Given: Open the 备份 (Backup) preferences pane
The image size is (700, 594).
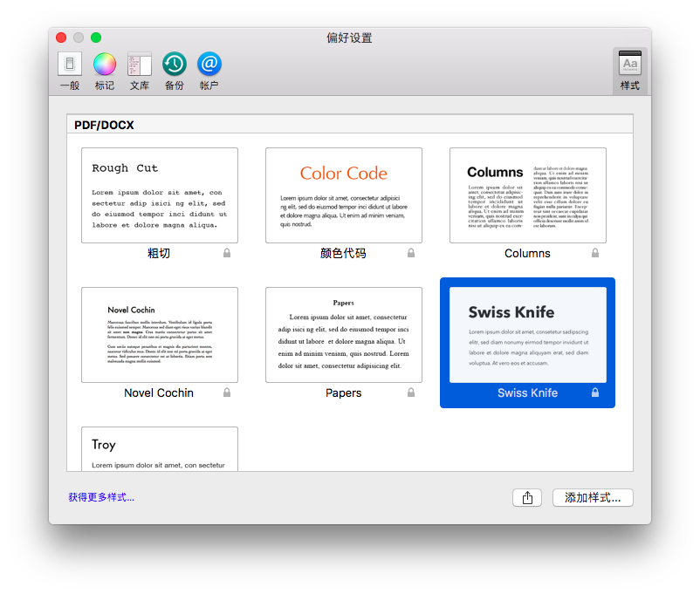Looking at the screenshot, I should pyautogui.click(x=175, y=71).
